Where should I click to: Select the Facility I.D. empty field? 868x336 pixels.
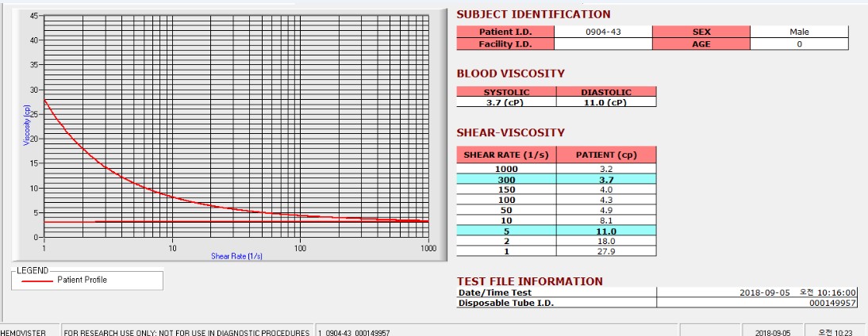(x=603, y=44)
